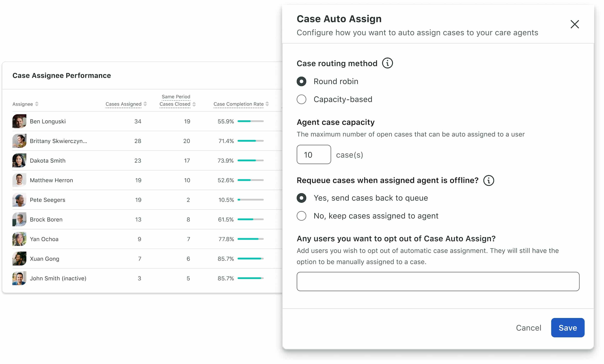This screenshot has height=364, width=604.
Task: Select the Round robin routing method
Action: 302,81
